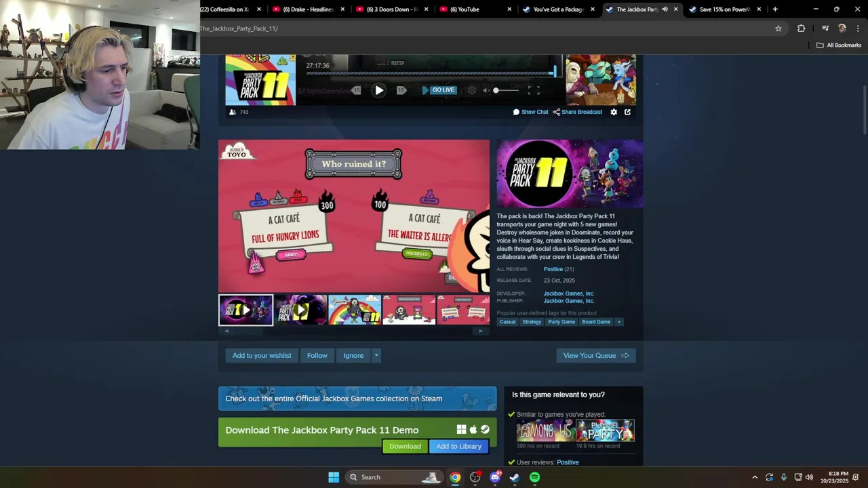This screenshot has height=488, width=868.
Task: Expand tags with plus button
Action: point(618,322)
